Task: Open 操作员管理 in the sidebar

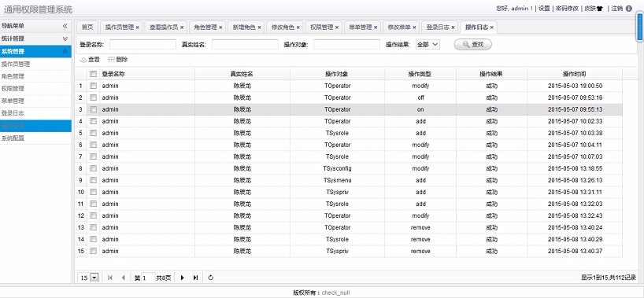Action: coord(35,64)
